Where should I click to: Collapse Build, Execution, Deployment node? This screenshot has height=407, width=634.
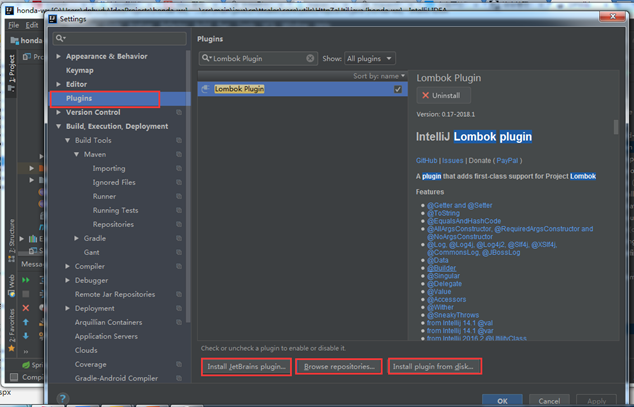click(x=59, y=127)
